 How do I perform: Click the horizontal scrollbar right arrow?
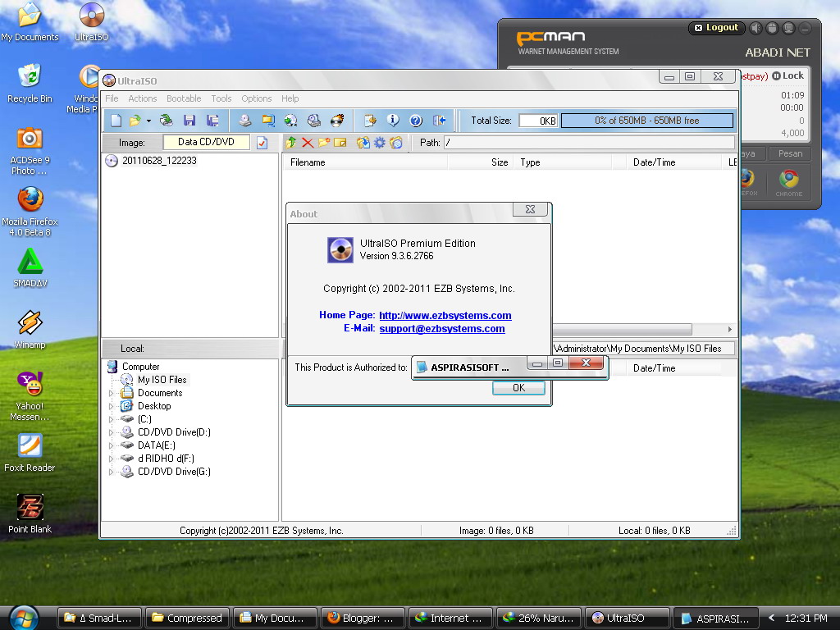tap(729, 329)
